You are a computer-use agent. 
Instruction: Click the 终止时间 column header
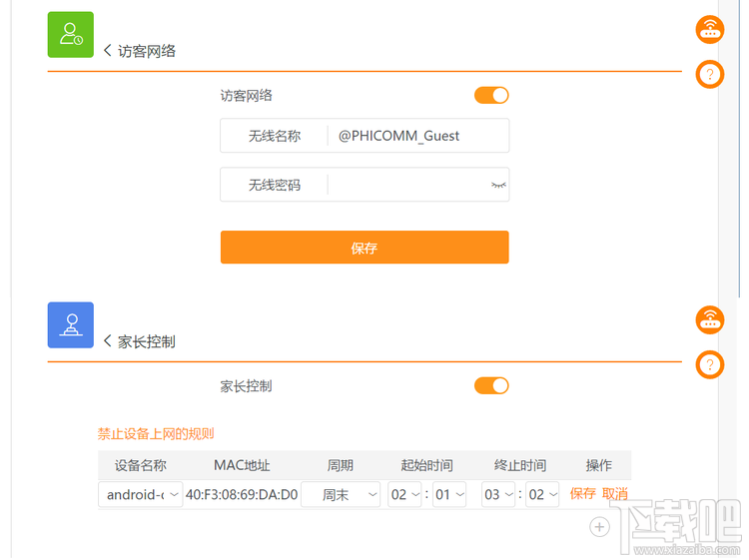coord(520,465)
